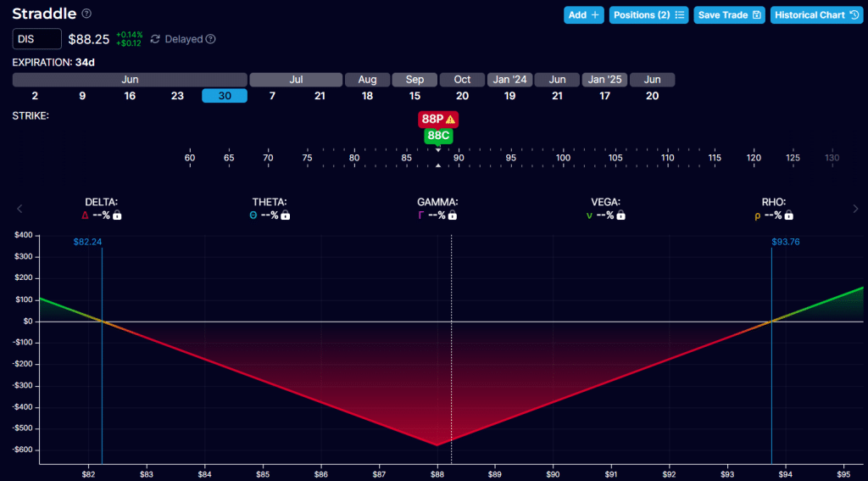Open the Add menu button
The height and width of the screenshot is (481, 868).
pos(584,15)
